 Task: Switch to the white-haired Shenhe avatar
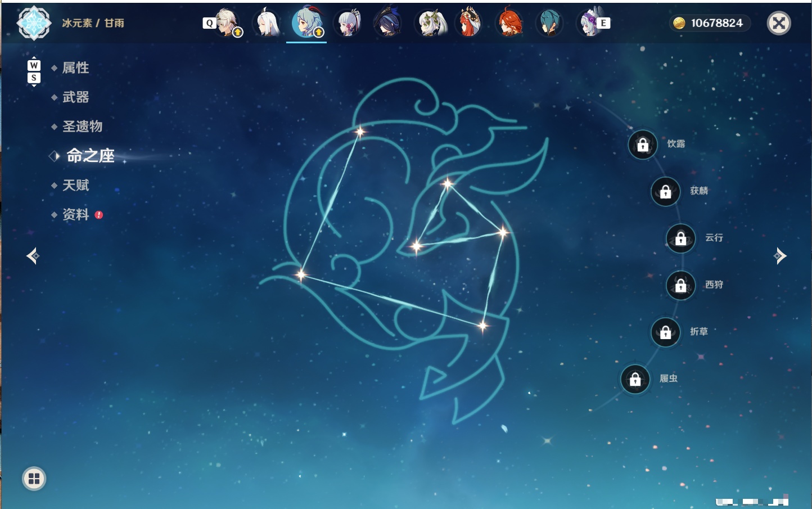coord(268,23)
